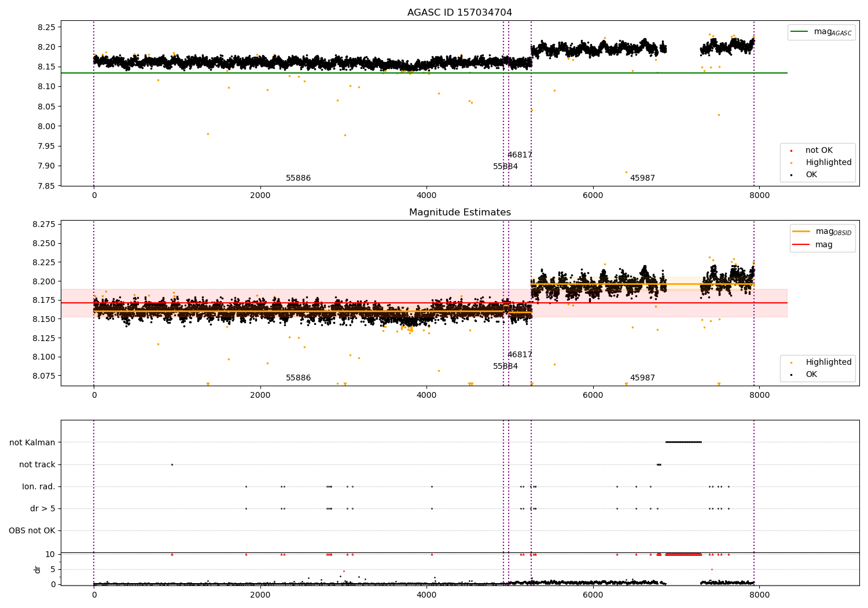Click annotation '55886' in the AGASC ID plot
This screenshot has height=608, width=868.
pos(298,178)
